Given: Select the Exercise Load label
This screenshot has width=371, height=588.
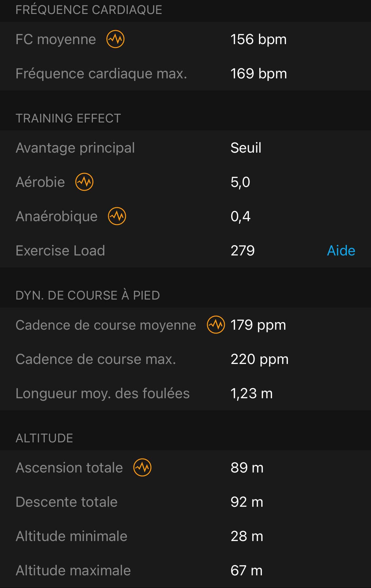Looking at the screenshot, I should coord(60,250).
